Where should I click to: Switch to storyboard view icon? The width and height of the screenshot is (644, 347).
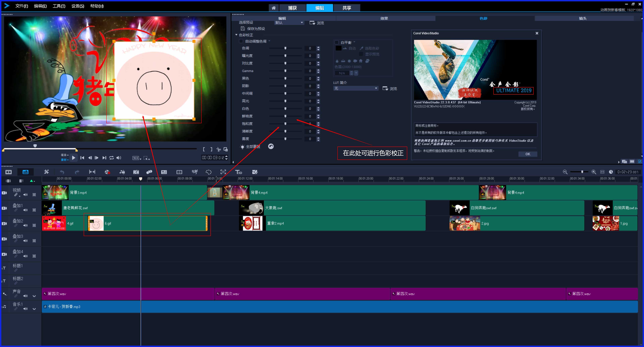pyautogui.click(x=9, y=172)
